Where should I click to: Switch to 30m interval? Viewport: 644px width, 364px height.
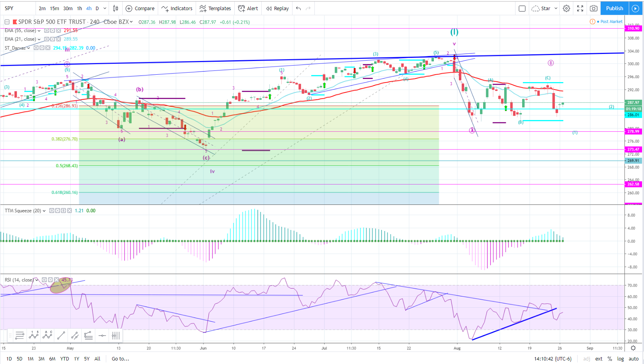click(x=68, y=8)
